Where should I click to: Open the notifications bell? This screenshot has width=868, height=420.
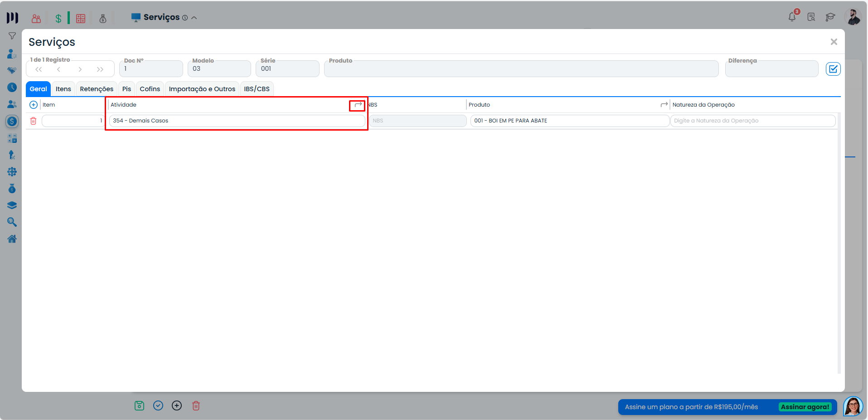[x=792, y=17]
